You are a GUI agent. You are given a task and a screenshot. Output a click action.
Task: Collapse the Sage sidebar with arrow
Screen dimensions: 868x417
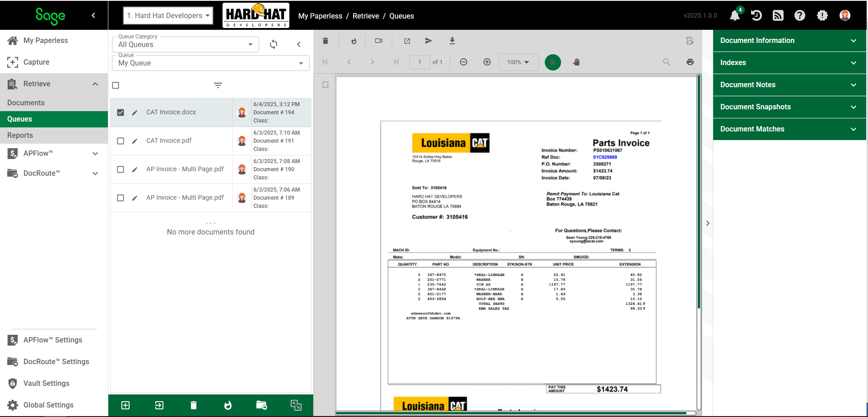tap(93, 15)
